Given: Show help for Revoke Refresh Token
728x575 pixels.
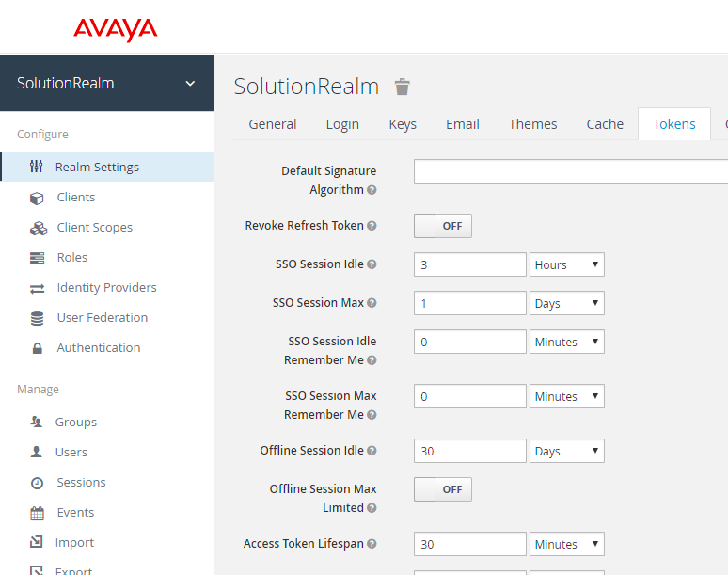Looking at the screenshot, I should click(x=372, y=226).
